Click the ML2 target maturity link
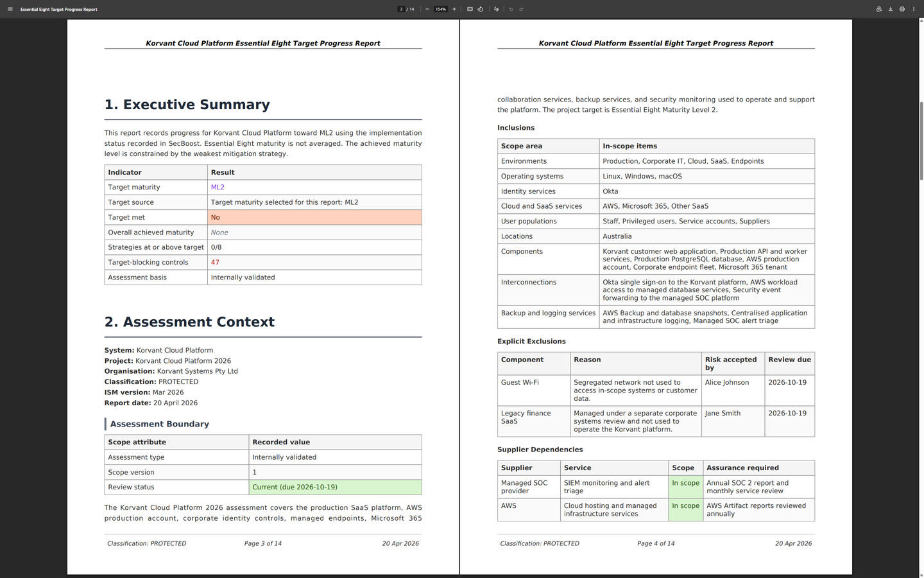Viewport: 924px width, 578px height. pos(217,187)
